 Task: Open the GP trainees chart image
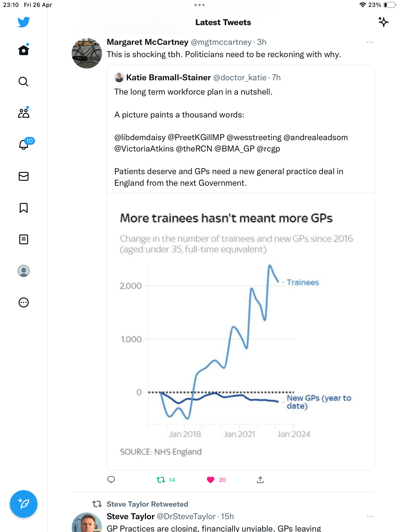240,332
